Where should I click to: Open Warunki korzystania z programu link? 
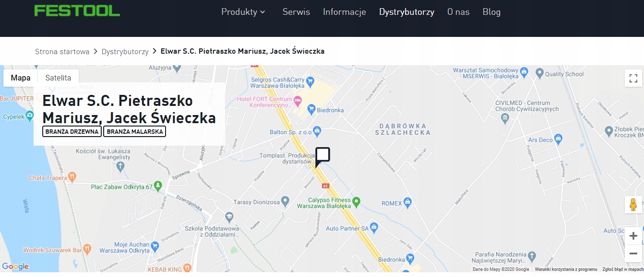click(566, 269)
